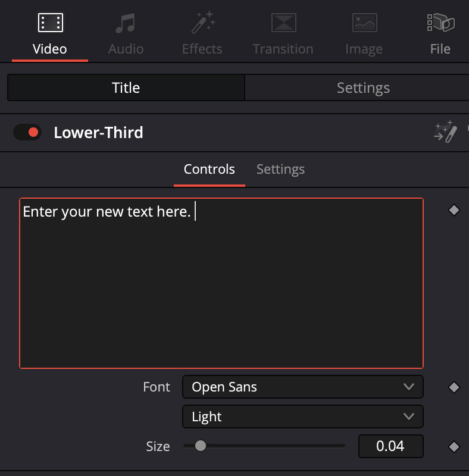Viewport: 469px width, 476px height.
Task: Click the Size value field 0.04
Action: 390,446
